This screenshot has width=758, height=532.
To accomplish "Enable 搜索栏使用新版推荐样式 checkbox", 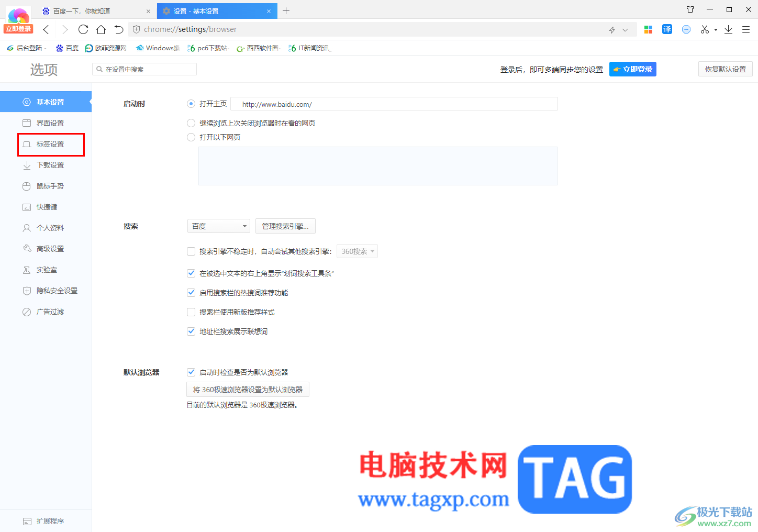I will click(x=191, y=312).
